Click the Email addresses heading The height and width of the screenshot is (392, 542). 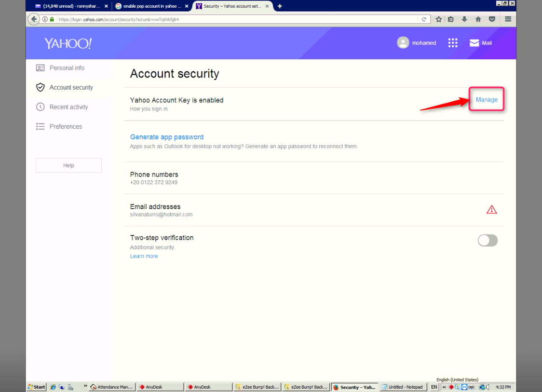(155, 207)
